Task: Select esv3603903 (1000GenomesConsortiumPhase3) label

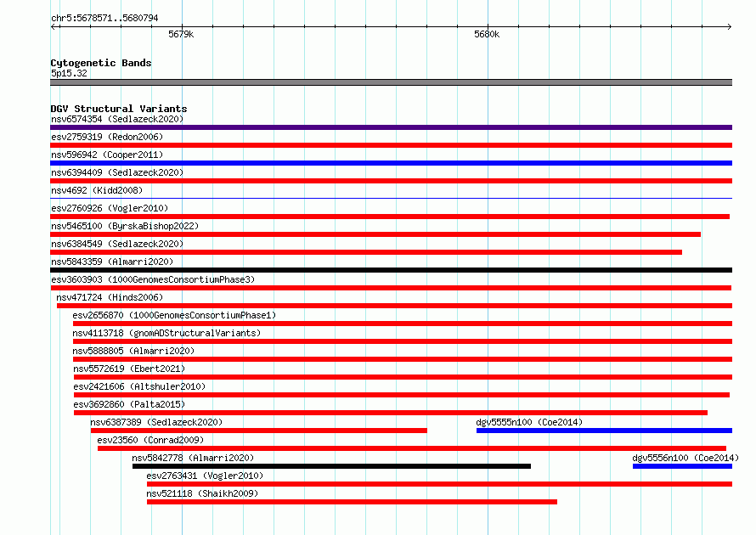Action: (x=153, y=279)
